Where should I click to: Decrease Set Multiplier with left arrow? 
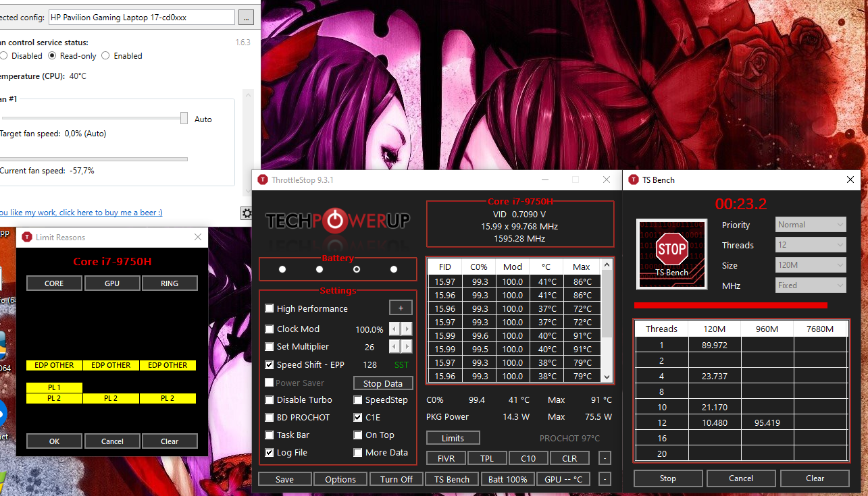394,347
